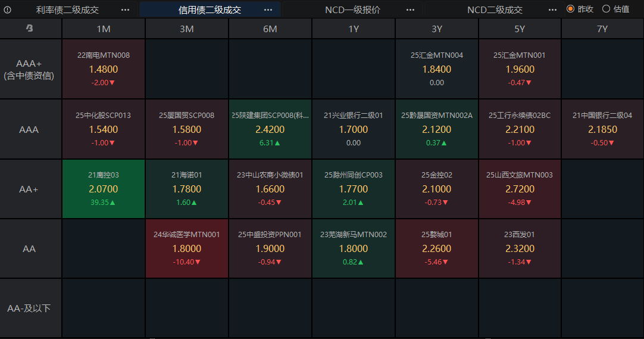Screen dimensions: 644x339
Task: Open the more options menu for NCD二级成交
Action: [x=553, y=10]
